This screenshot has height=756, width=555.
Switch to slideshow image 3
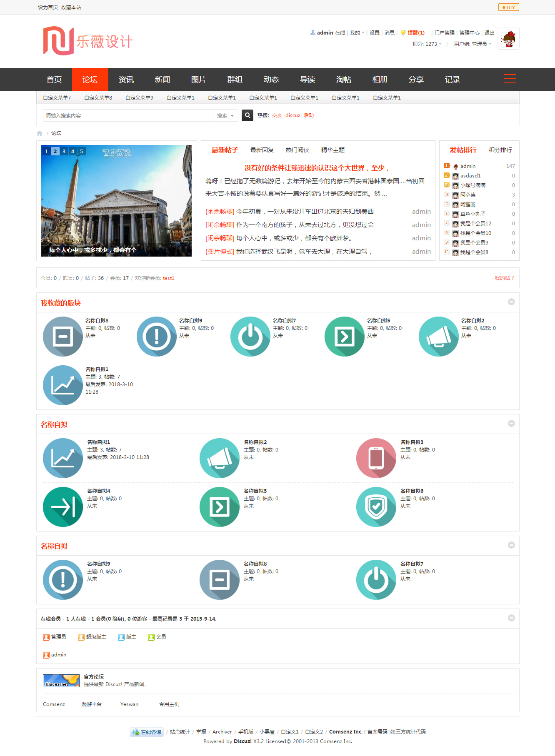click(x=64, y=151)
